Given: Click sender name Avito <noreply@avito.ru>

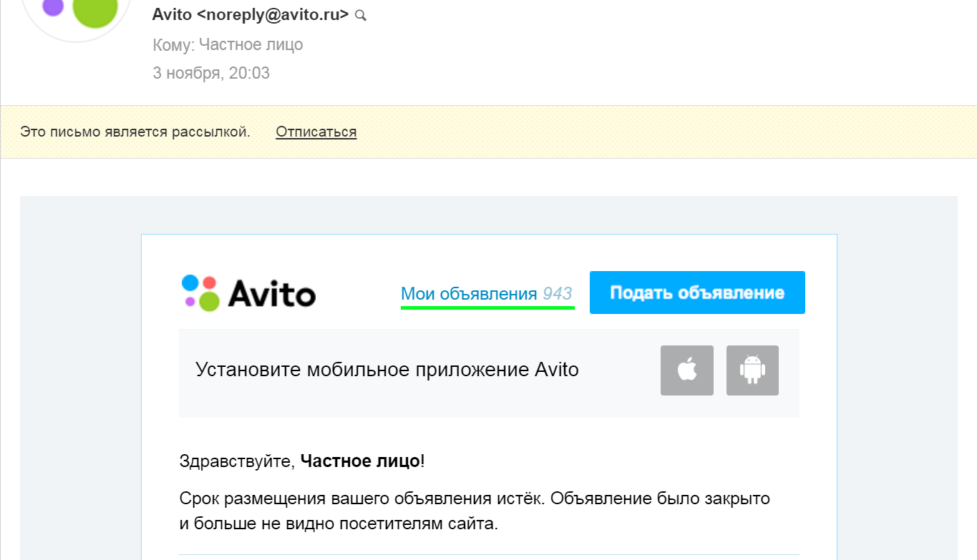Looking at the screenshot, I should pos(251,15).
